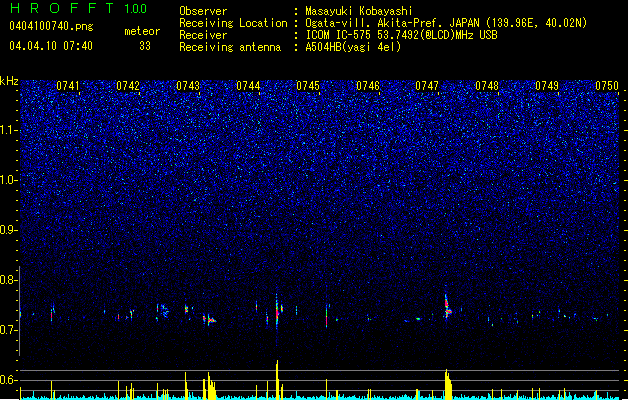The width and height of the screenshot is (629, 400).
Task: Click the 0749 time marker
Action: tap(547, 86)
